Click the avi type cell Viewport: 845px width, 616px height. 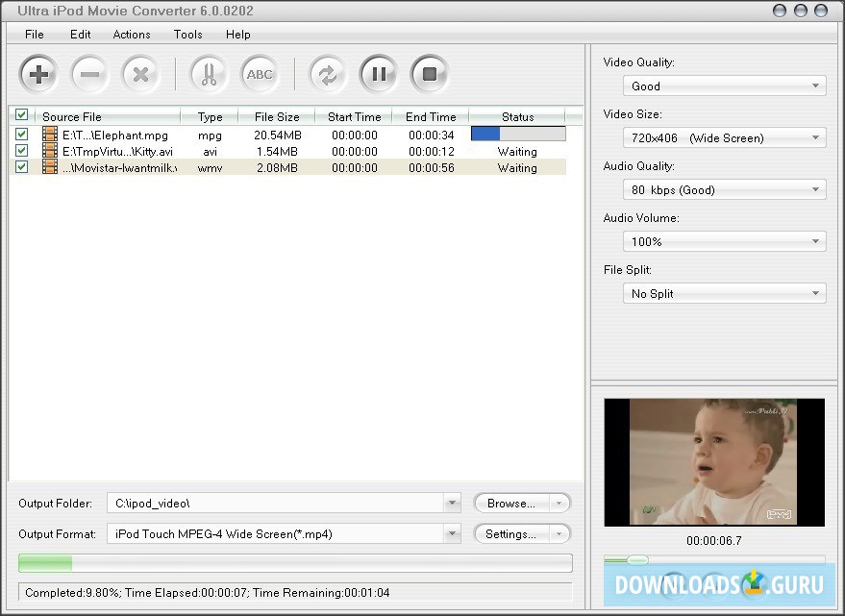[x=210, y=152]
